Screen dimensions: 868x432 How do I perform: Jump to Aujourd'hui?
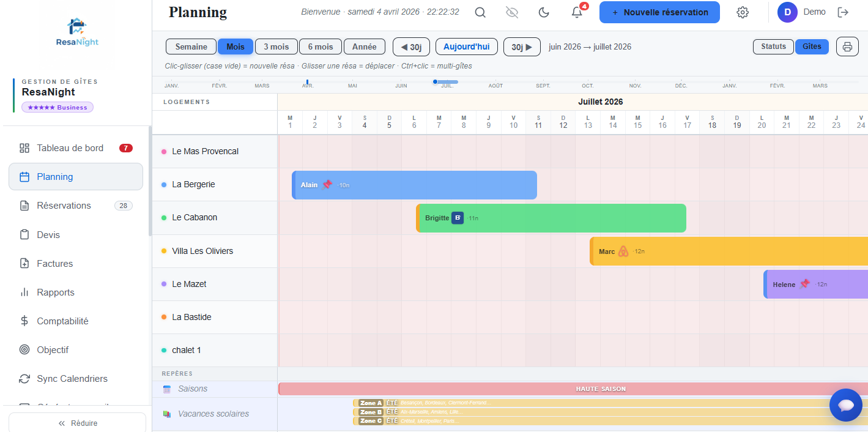467,47
